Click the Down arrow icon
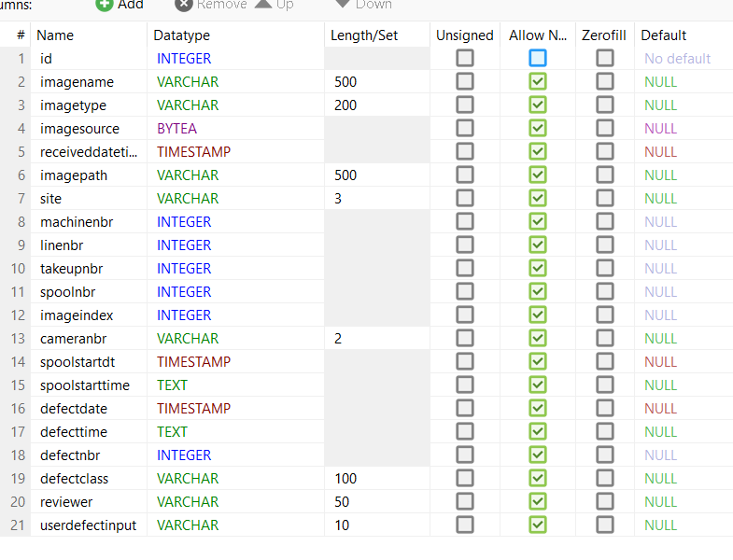Screen dimensions: 733x560 [343, 4]
